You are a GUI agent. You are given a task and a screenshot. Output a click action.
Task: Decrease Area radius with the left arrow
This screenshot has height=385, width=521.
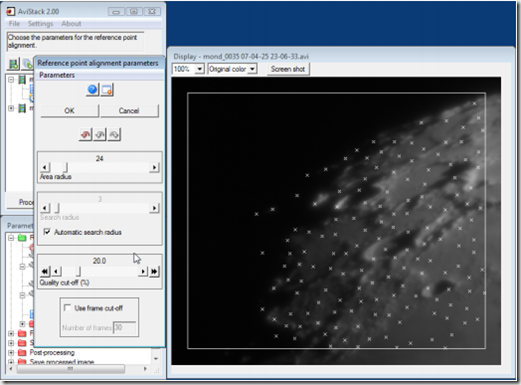[45, 167]
